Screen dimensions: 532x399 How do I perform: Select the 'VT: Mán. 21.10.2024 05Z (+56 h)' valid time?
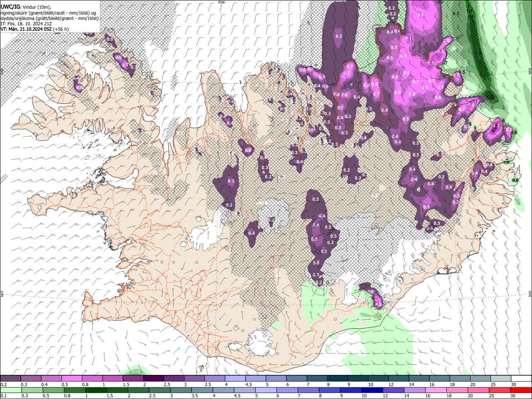(x=34, y=29)
